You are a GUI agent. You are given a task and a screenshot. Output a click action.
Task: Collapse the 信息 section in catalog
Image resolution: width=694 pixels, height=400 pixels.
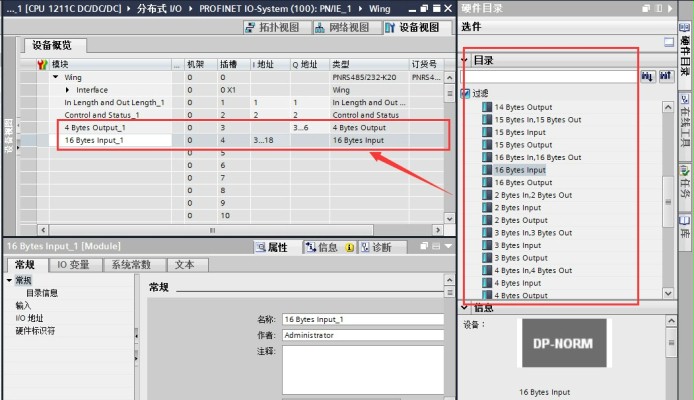click(465, 308)
